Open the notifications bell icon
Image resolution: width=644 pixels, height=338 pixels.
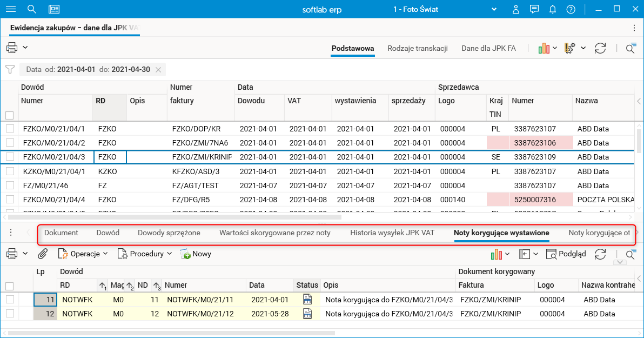[552, 9]
